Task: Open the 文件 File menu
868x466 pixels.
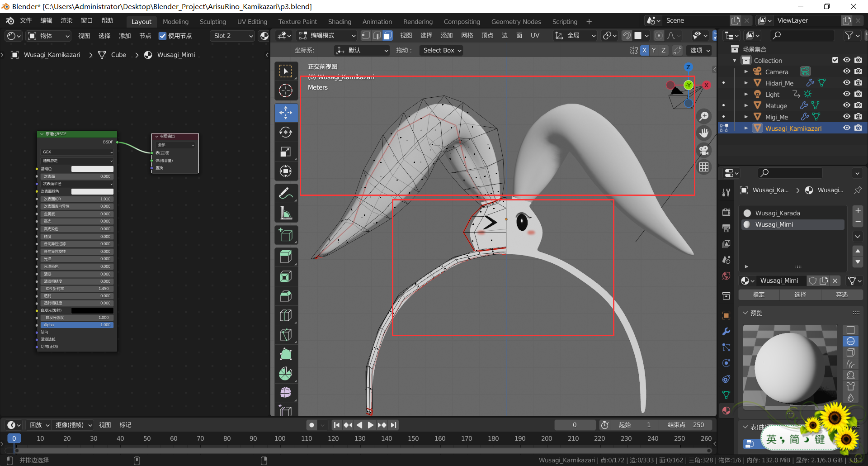Action: tap(26, 21)
